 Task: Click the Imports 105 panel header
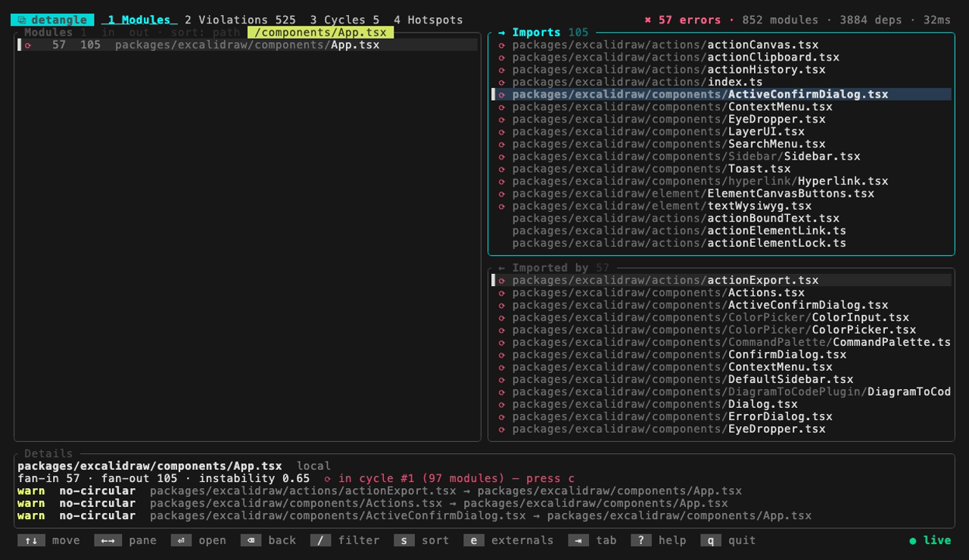[x=543, y=33]
